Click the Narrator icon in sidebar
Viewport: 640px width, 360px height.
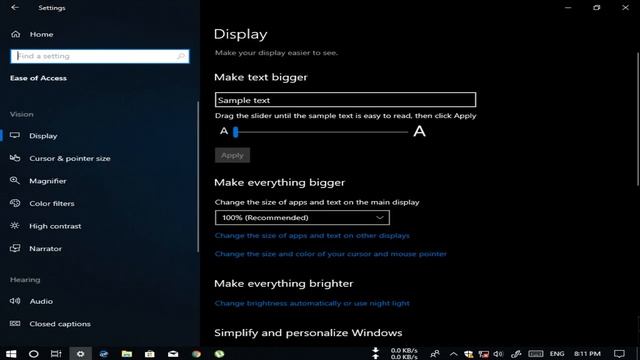point(15,248)
